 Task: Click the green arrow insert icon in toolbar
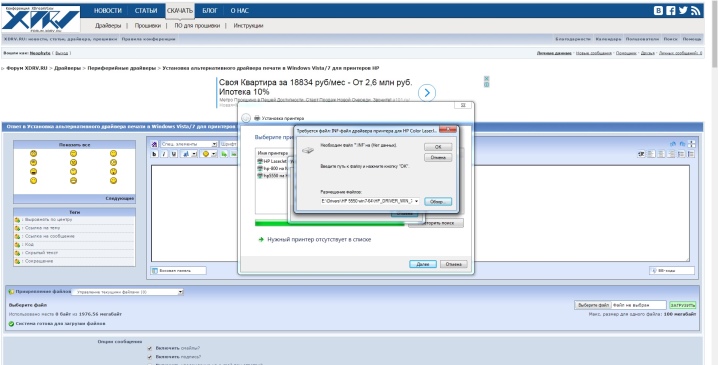[x=224, y=154]
